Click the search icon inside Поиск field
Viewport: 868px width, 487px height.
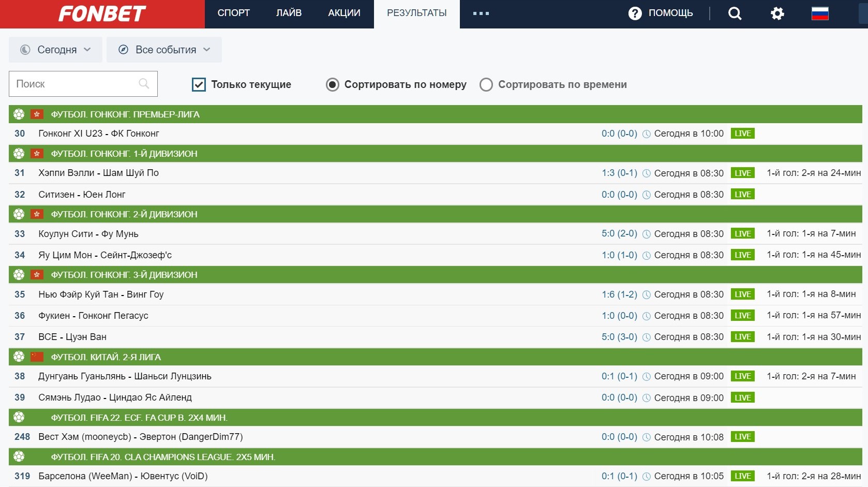[x=144, y=83]
